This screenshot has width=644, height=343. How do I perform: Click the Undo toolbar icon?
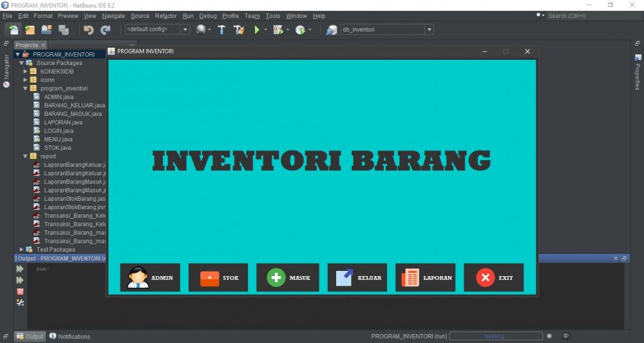tap(89, 30)
